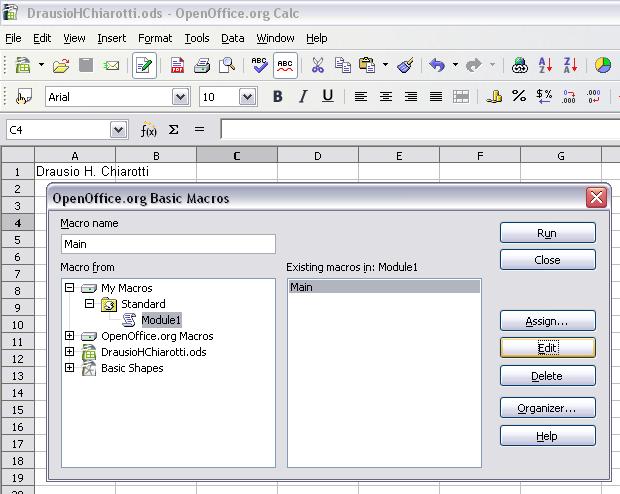Click the Delete button
Screen dimensions: 620x494
tap(548, 375)
